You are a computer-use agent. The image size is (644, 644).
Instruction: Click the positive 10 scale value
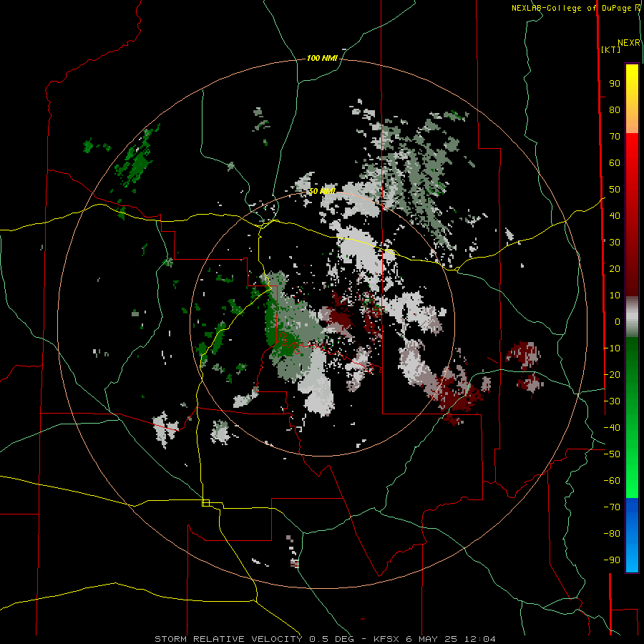615,296
